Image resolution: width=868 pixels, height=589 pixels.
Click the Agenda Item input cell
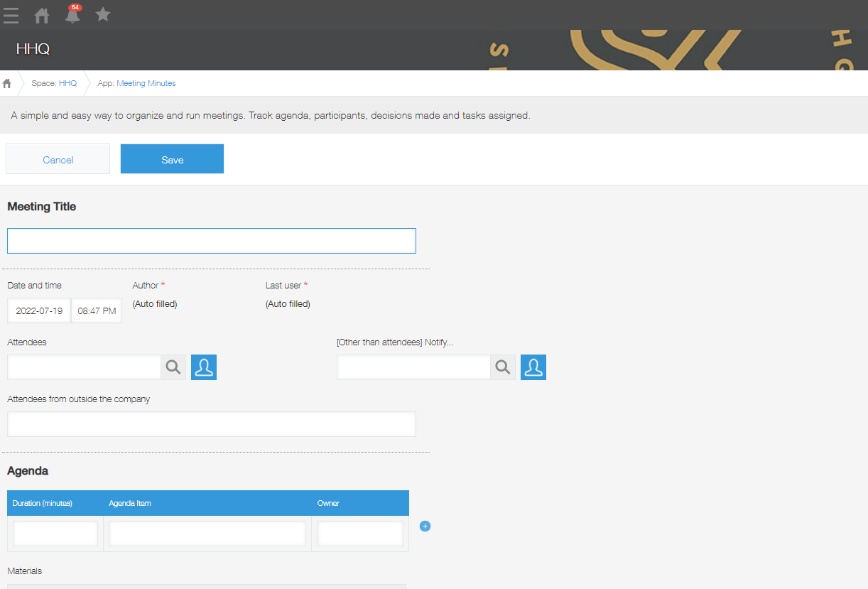207,534
